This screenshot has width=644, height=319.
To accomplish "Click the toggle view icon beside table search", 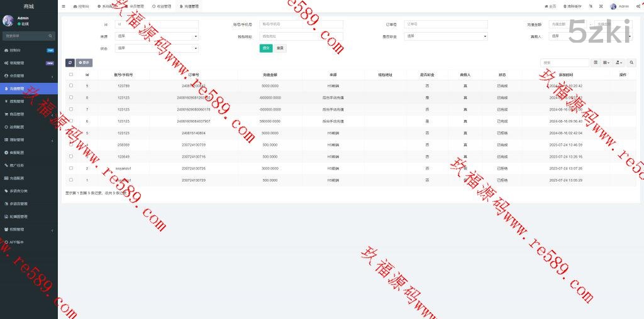I will (596, 62).
